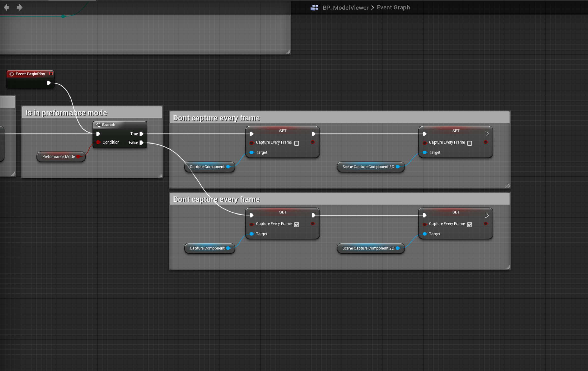Click Event Graph in the breadcrumb
Screen dimensions: 588x371
(393, 8)
